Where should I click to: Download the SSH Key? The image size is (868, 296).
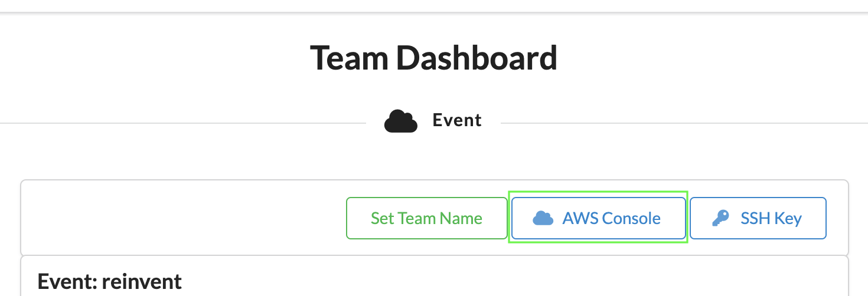point(758,218)
